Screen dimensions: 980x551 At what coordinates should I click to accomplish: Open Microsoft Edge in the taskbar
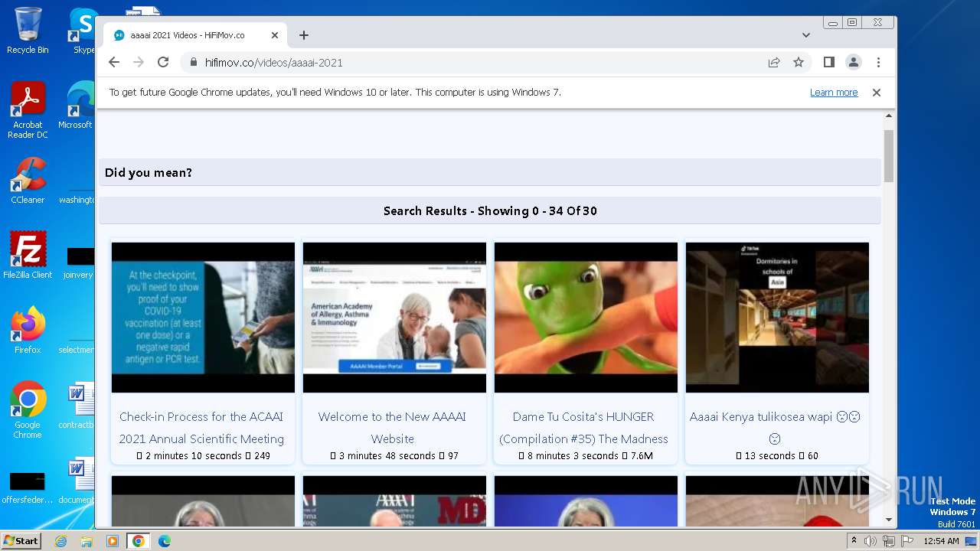[164, 541]
